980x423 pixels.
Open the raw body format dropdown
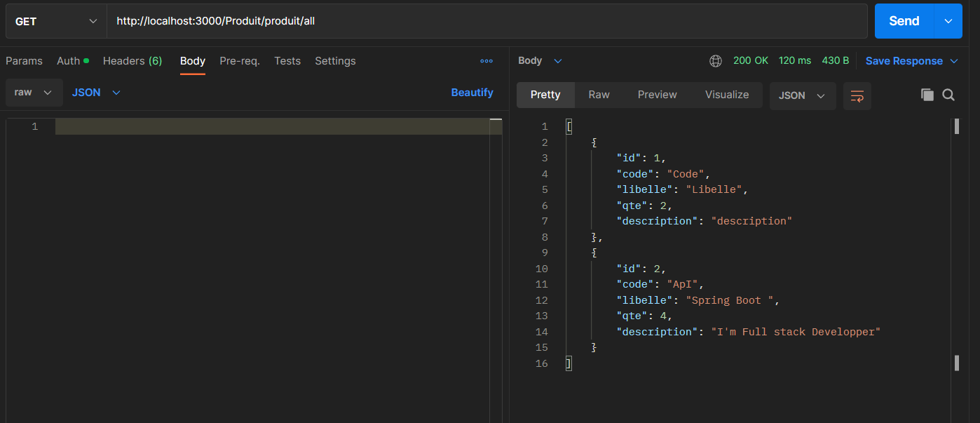click(33, 92)
